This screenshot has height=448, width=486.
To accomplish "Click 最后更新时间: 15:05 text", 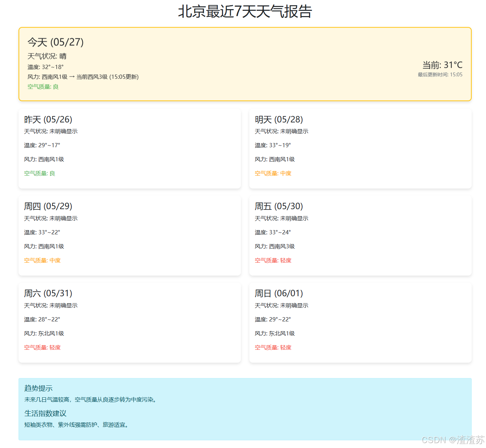I will (440, 74).
